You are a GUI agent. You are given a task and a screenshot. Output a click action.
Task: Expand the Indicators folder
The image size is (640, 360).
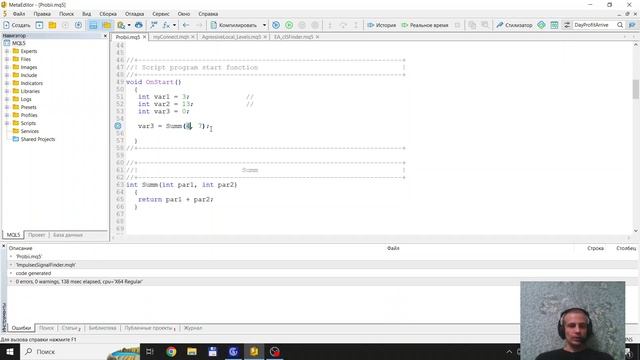tap(7, 83)
